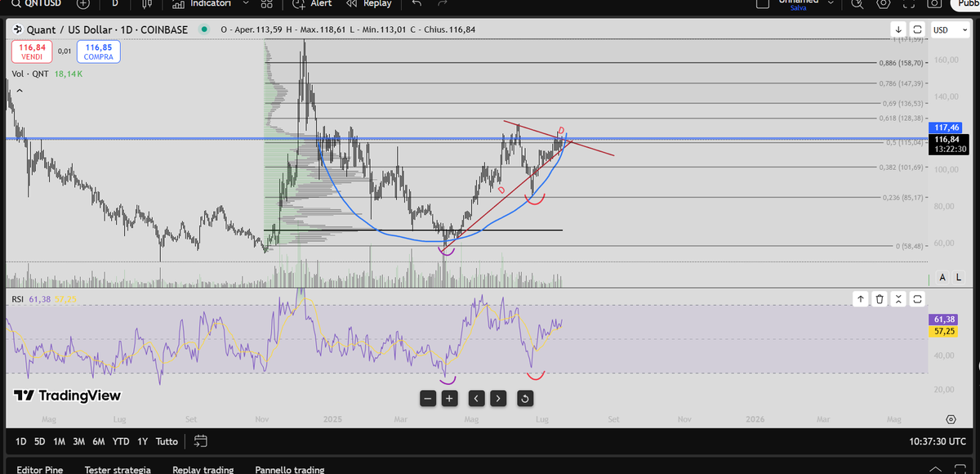Click the Pubblica button

click(964, 3)
